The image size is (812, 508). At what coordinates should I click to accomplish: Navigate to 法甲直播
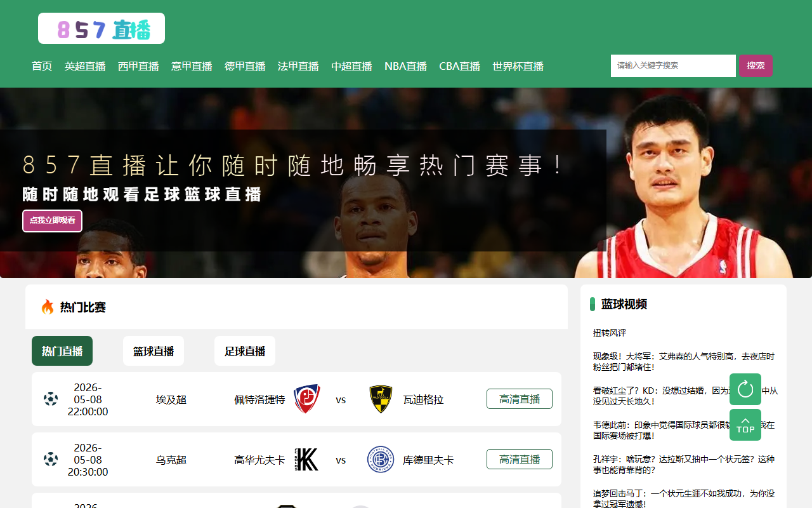point(298,66)
